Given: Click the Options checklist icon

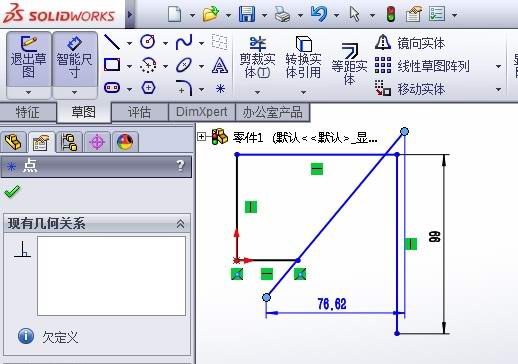Looking at the screenshot, I should pyautogui.click(x=437, y=14).
